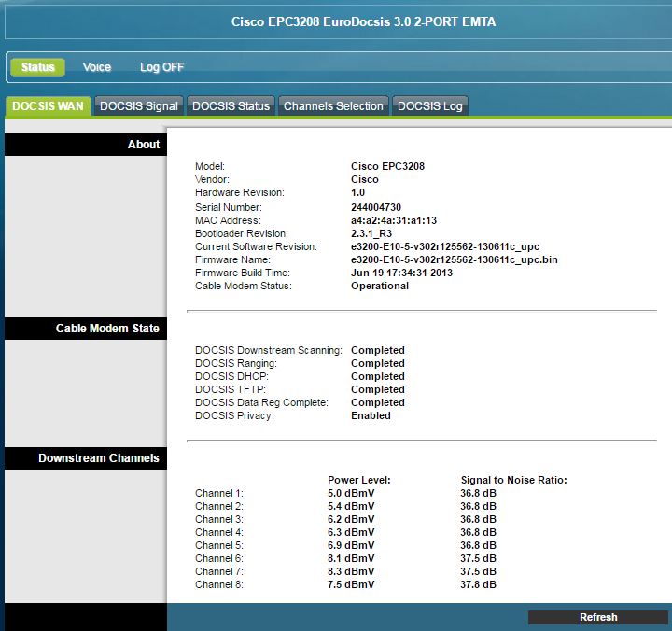672x631 pixels.
Task: Click Channel 8 signal to noise value
Action: (x=478, y=584)
